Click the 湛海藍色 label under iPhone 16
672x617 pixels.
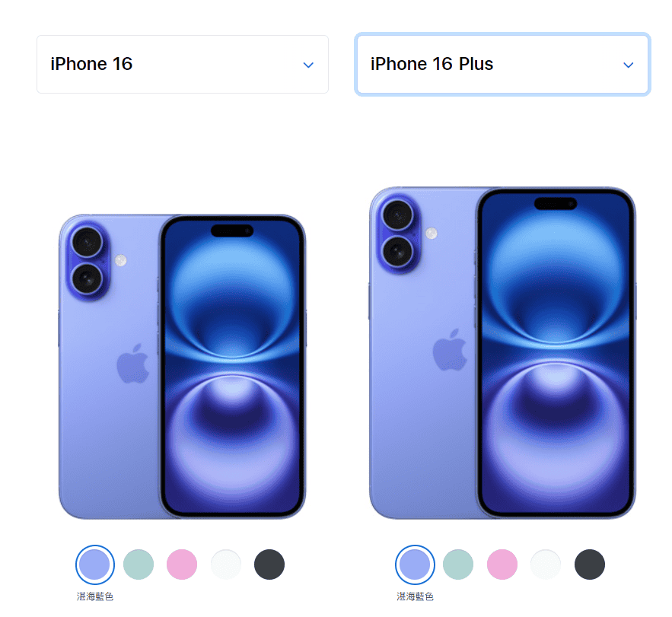point(94,596)
